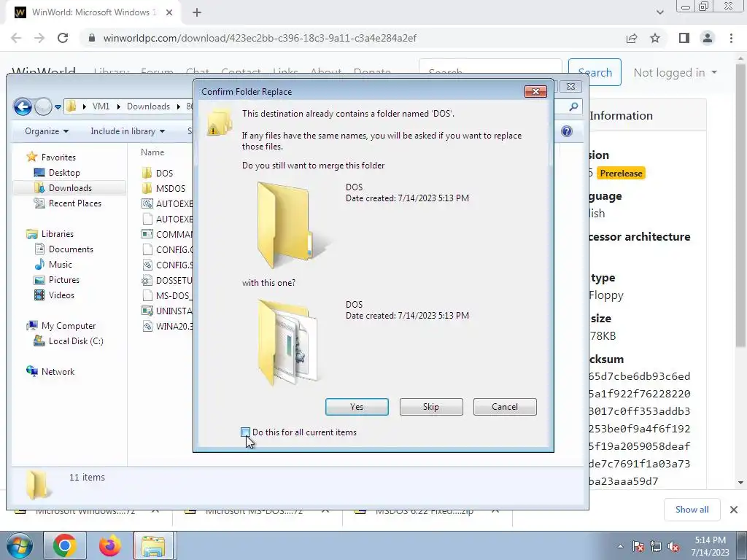Open Videos library

(61, 295)
